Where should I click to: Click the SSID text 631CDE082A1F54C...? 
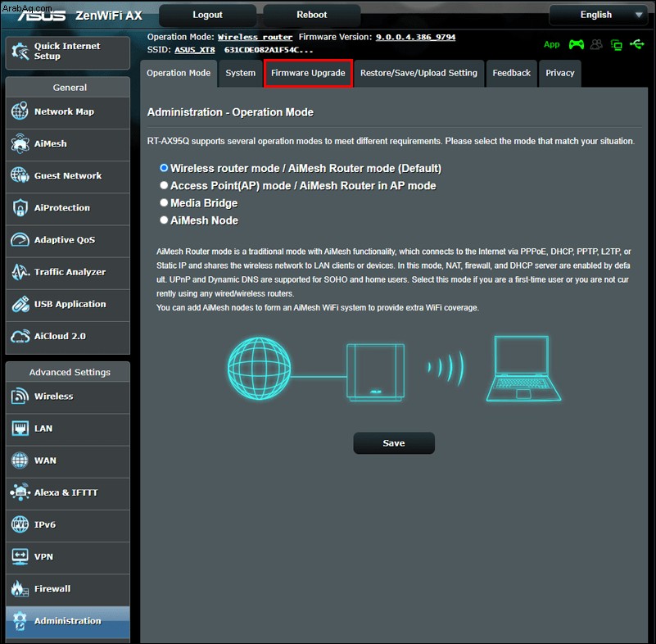268,50
